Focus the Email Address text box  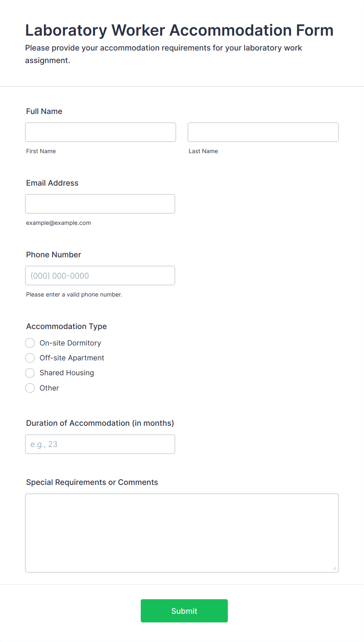[100, 204]
